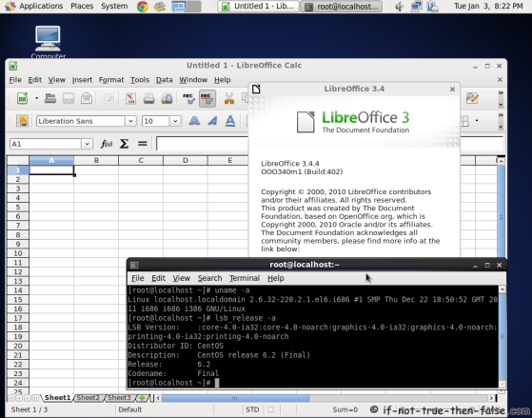The width and height of the screenshot is (532, 418).
Task: Click the green add sheet plus icon
Action: pyautogui.click(x=142, y=398)
